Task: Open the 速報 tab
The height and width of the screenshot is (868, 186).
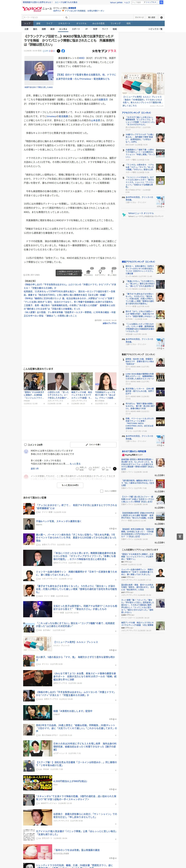Action: [x=38, y=24]
